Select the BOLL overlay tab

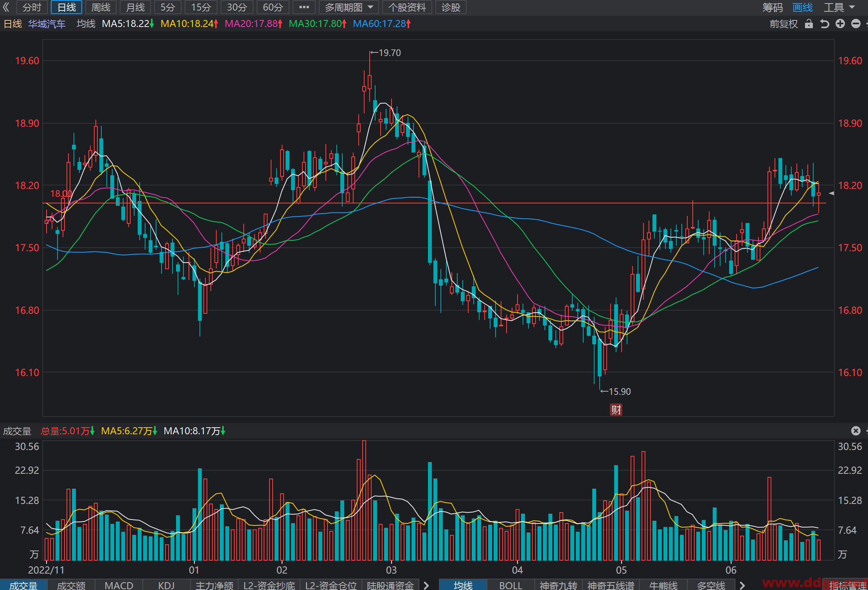click(x=510, y=585)
